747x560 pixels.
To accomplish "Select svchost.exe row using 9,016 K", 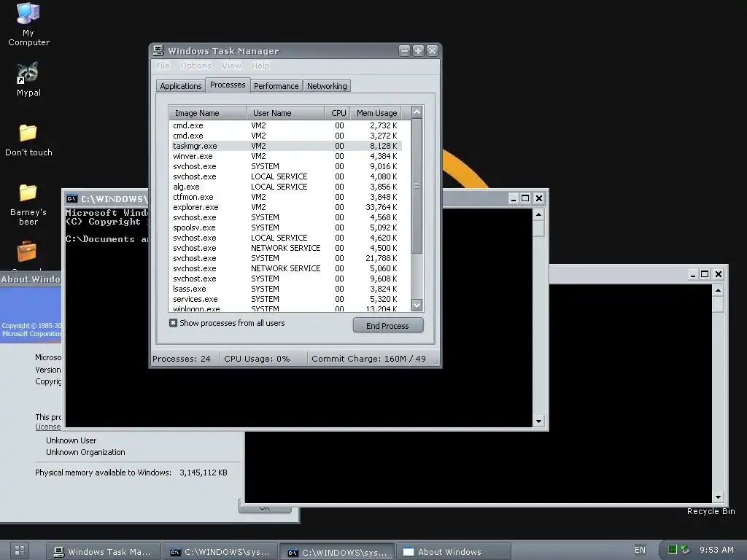I will (287, 166).
